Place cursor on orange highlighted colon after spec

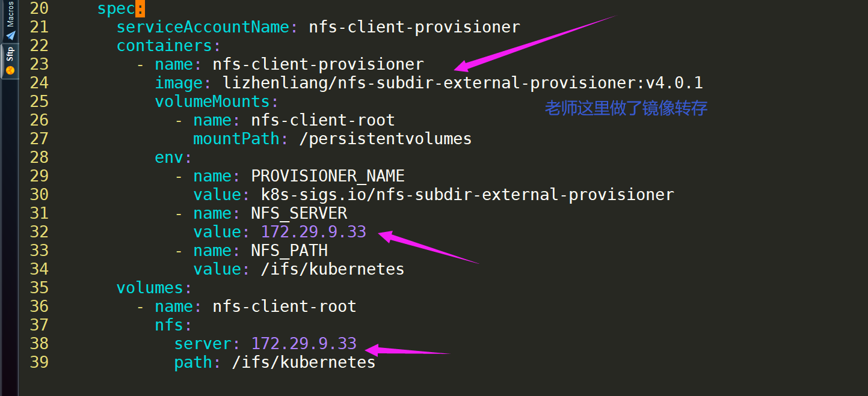[x=140, y=8]
